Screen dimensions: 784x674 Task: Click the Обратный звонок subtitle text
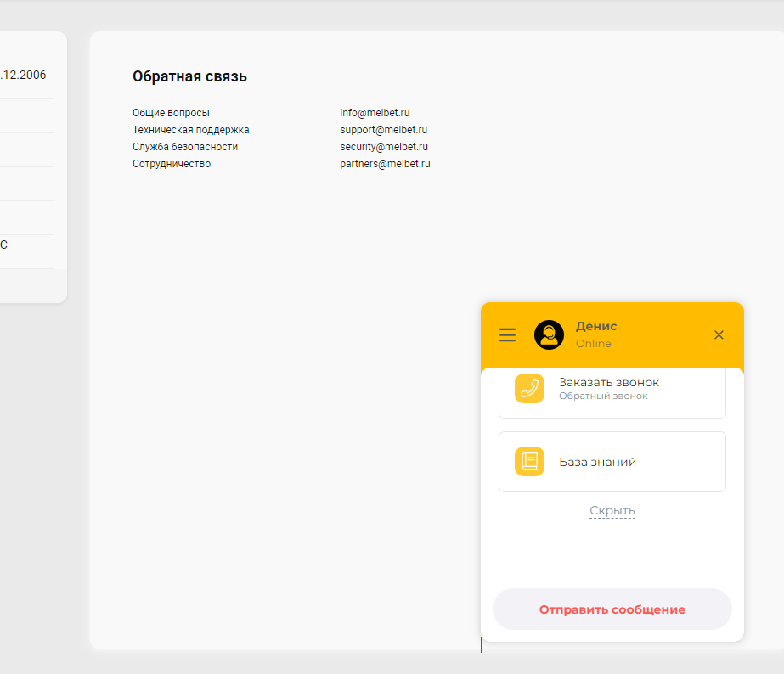pos(603,396)
